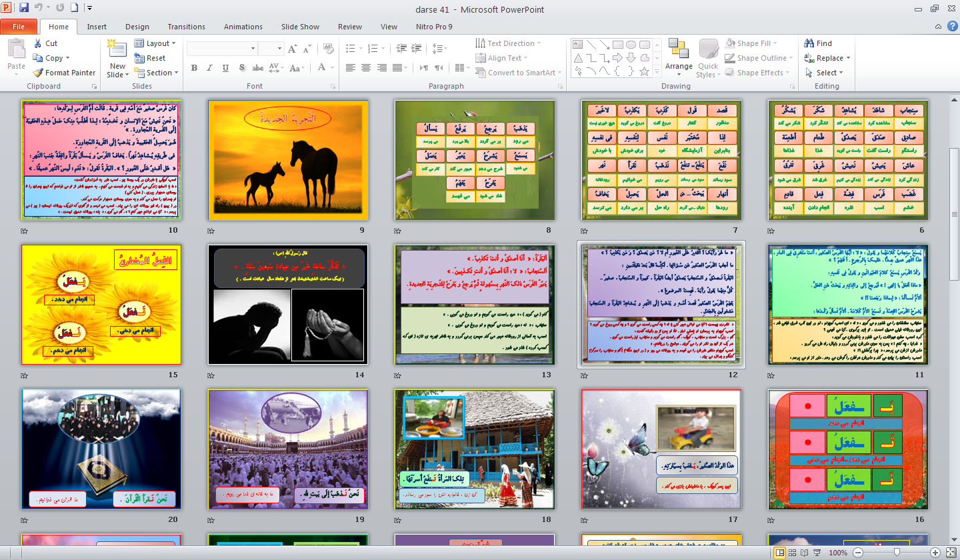Viewport: 960px width, 560px height.
Task: Click the Undo arrow in Quick Access
Action: [x=39, y=9]
